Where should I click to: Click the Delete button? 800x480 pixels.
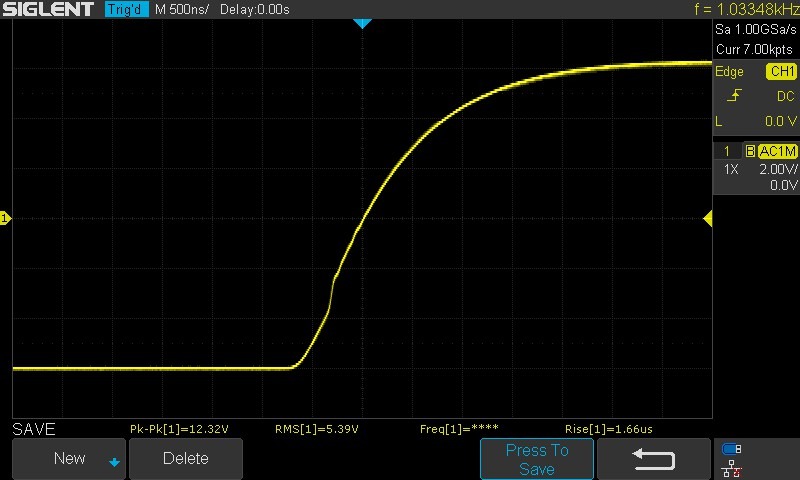(186, 459)
